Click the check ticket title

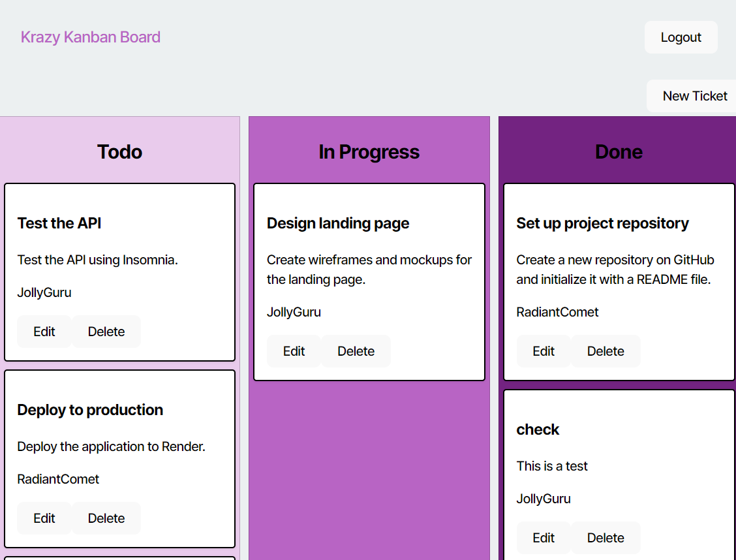538,429
